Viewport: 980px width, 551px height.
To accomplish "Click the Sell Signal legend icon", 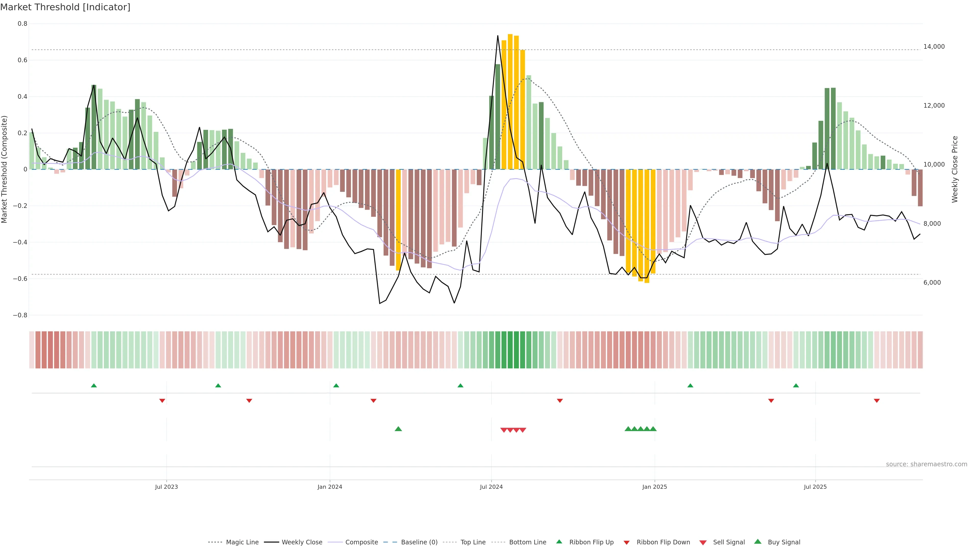I will 703,542.
